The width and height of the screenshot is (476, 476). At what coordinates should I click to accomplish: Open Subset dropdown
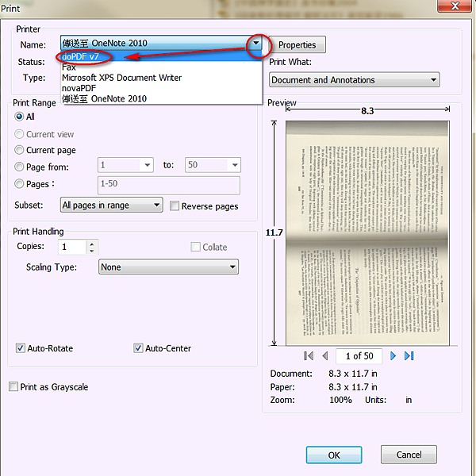pyautogui.click(x=111, y=205)
